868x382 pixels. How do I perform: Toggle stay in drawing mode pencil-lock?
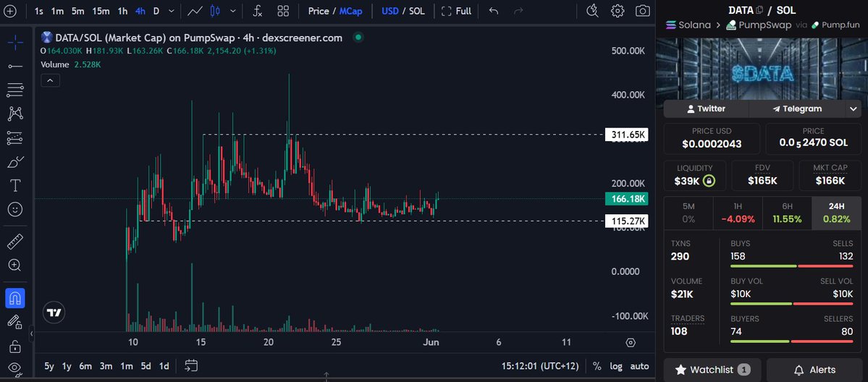15,322
